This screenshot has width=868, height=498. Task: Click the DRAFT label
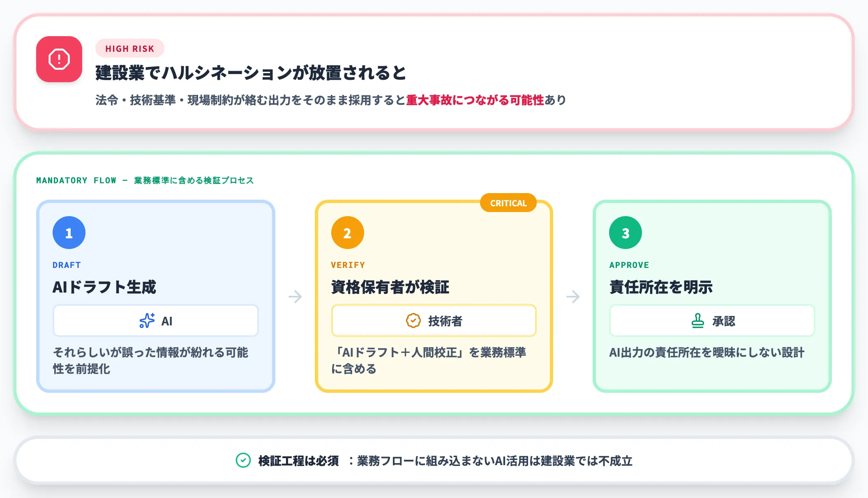67,265
